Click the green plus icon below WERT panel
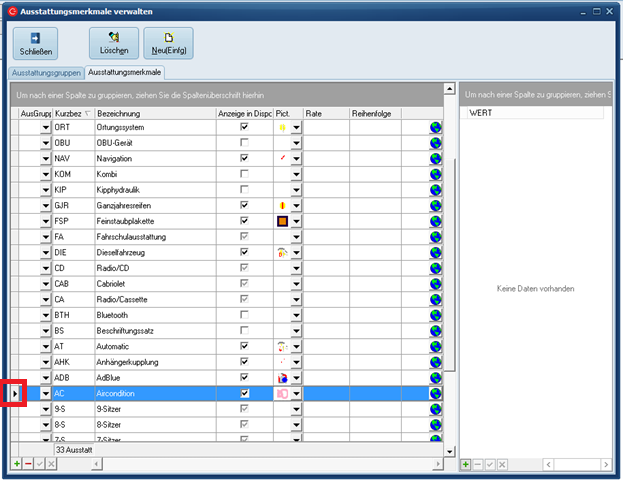This screenshot has height=483, width=624. click(x=466, y=466)
